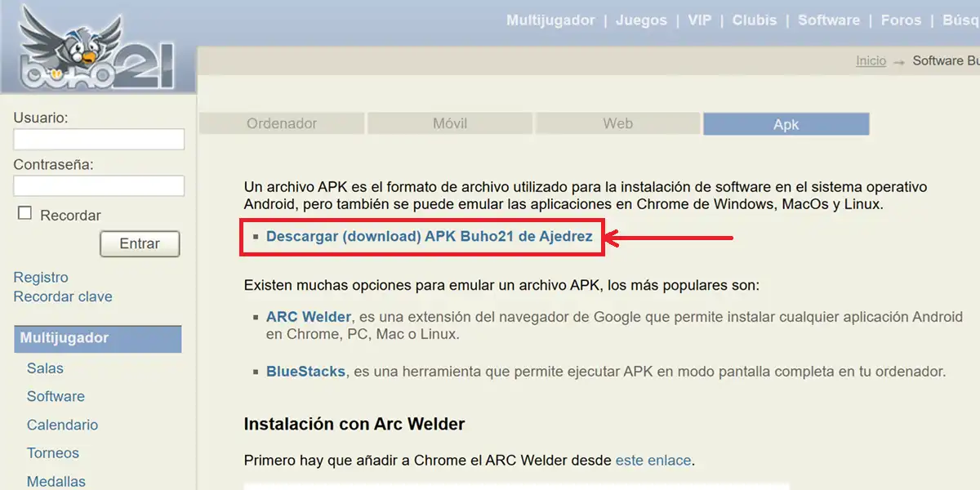Open the Juegos top menu item

(x=641, y=20)
